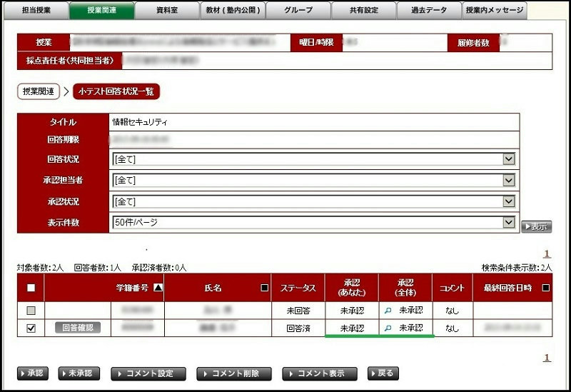Screen dimensions: 571x392
Task: Sort by 学籍番号 using the triangle icon
Action: 158,288
